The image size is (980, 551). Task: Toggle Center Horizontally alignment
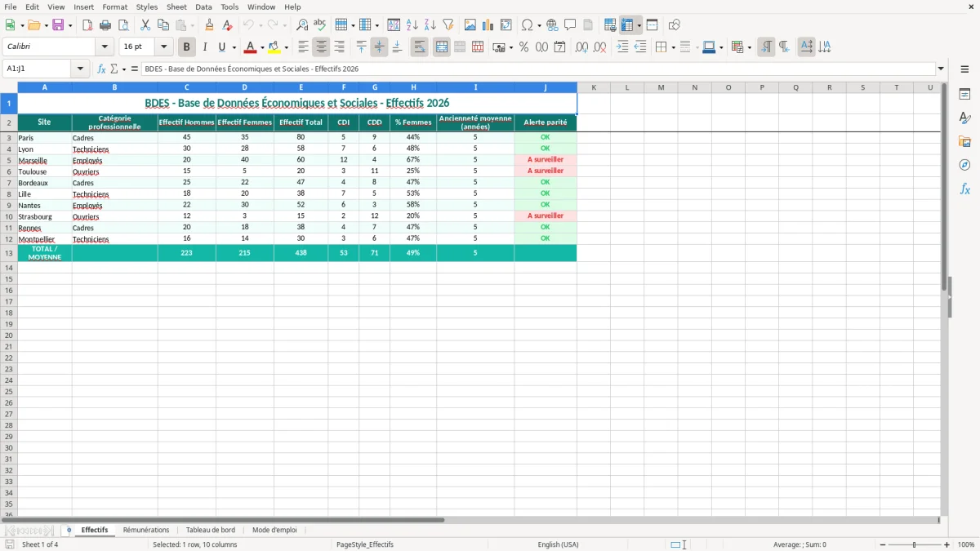coord(321,47)
